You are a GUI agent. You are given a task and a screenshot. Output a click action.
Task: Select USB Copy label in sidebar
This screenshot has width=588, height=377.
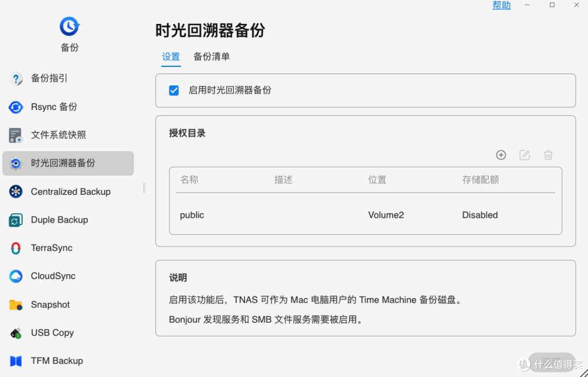pyautogui.click(x=52, y=333)
